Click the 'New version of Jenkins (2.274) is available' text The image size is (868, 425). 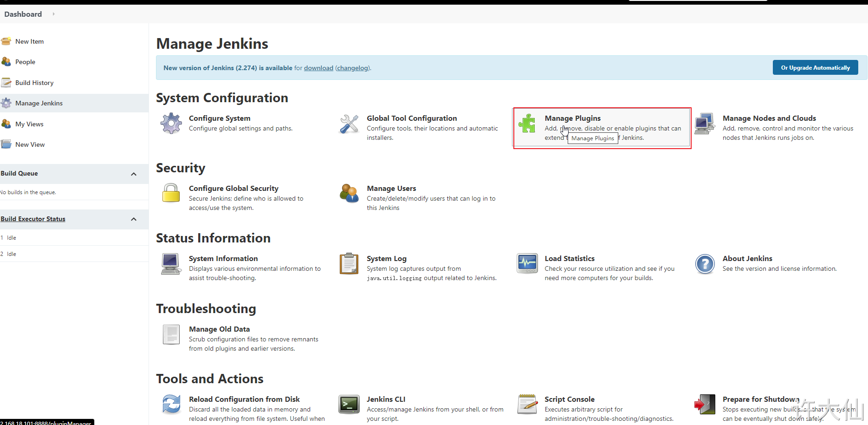[228, 68]
